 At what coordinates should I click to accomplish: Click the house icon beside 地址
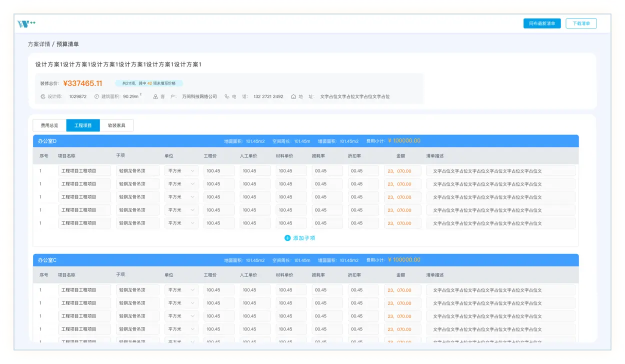click(x=293, y=96)
